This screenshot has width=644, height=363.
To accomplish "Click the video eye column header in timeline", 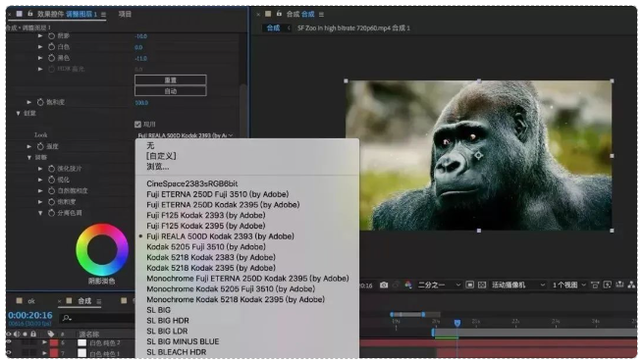I will click(x=8, y=334).
